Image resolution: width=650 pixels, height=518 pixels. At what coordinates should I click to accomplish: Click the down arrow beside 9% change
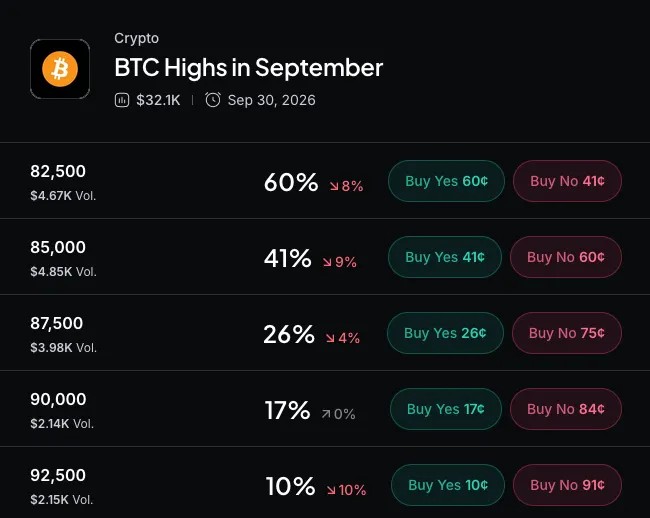tap(327, 262)
